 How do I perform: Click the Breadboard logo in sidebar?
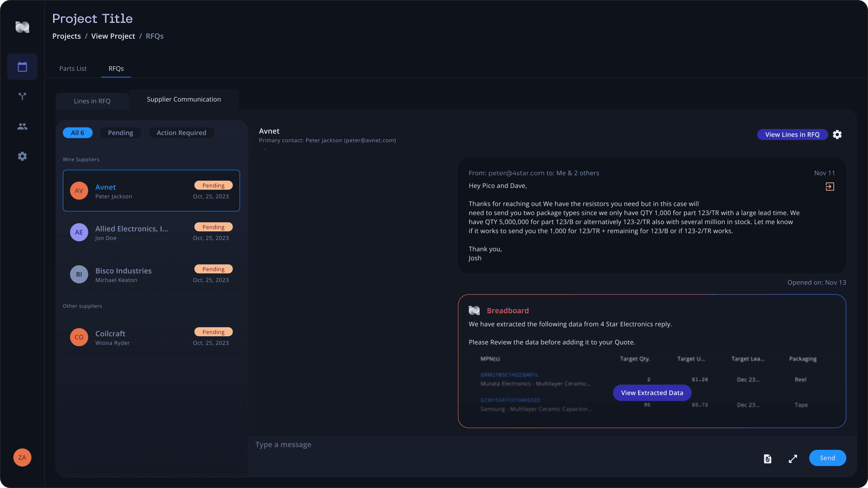point(22,27)
